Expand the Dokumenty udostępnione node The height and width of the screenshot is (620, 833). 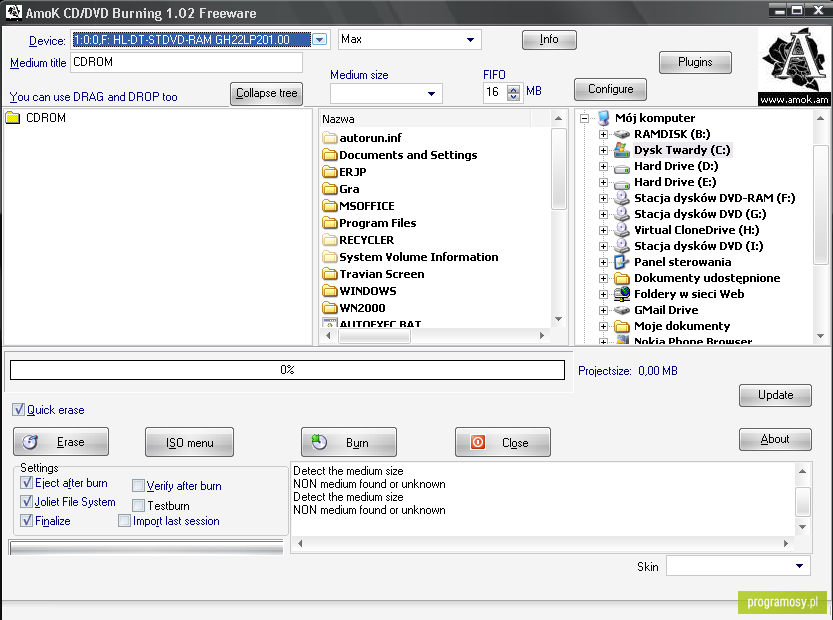click(x=604, y=278)
